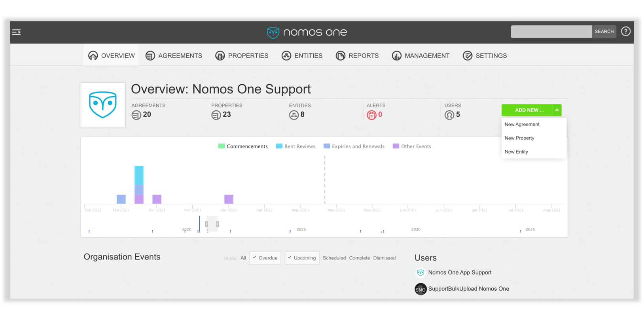Click the Properties count value 23
This screenshot has width=644, height=320.
pos(227,115)
